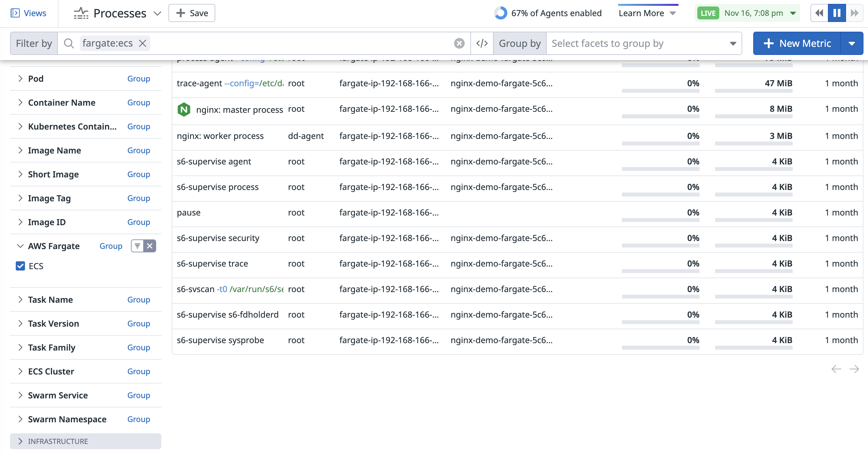Select the s6-supervise sysprobe row
Viewport: 868px width, 453px height.
click(517, 341)
